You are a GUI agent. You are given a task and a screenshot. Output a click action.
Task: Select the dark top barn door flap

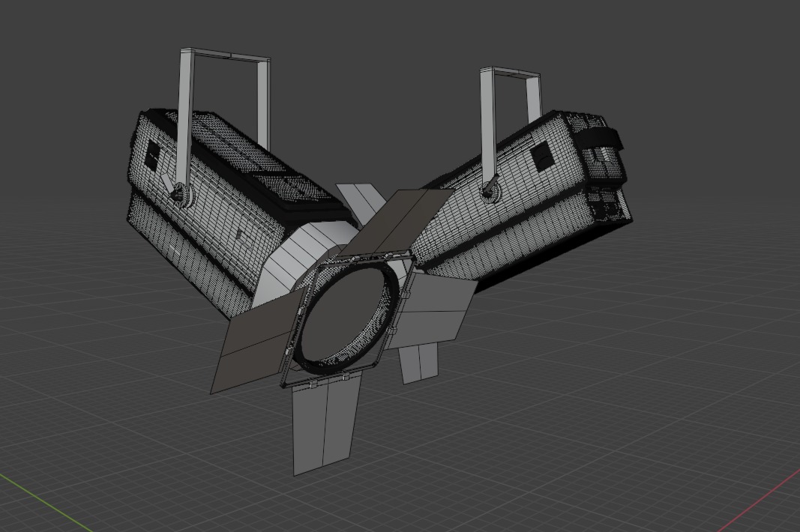(x=398, y=221)
